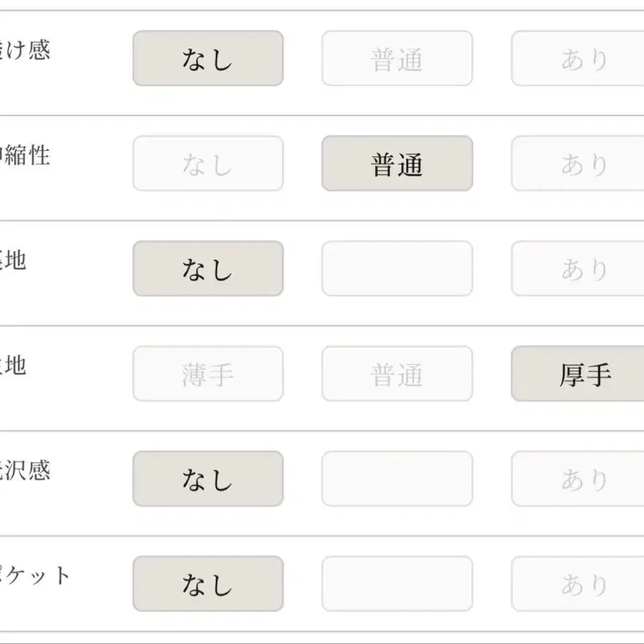Set 透け感 to あり
The width and height of the screenshot is (644, 644).
click(x=580, y=59)
